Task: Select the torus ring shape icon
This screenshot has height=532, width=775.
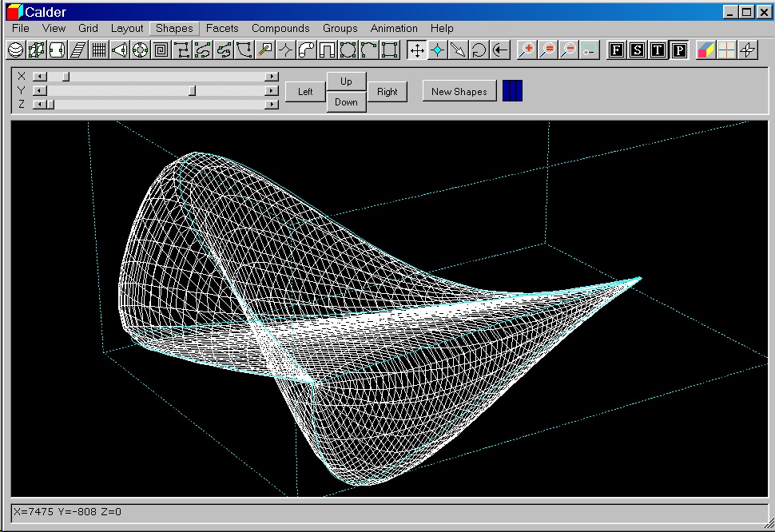Action: coord(140,50)
